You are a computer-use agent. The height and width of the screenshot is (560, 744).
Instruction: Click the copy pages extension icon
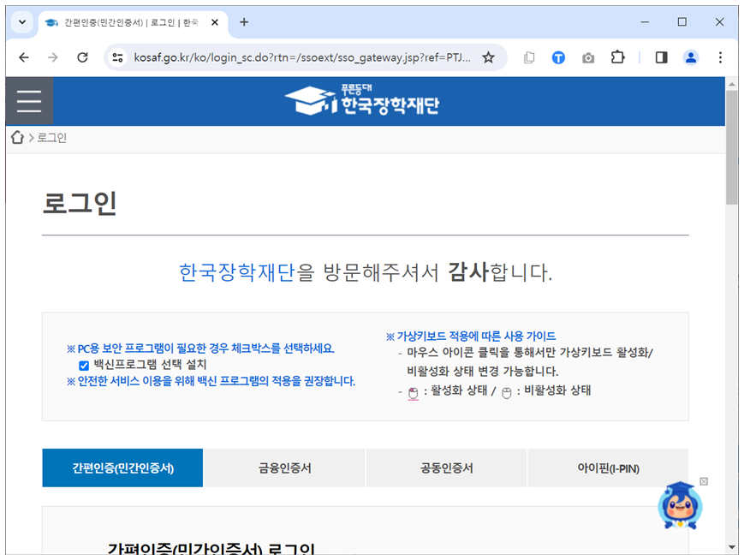click(529, 58)
